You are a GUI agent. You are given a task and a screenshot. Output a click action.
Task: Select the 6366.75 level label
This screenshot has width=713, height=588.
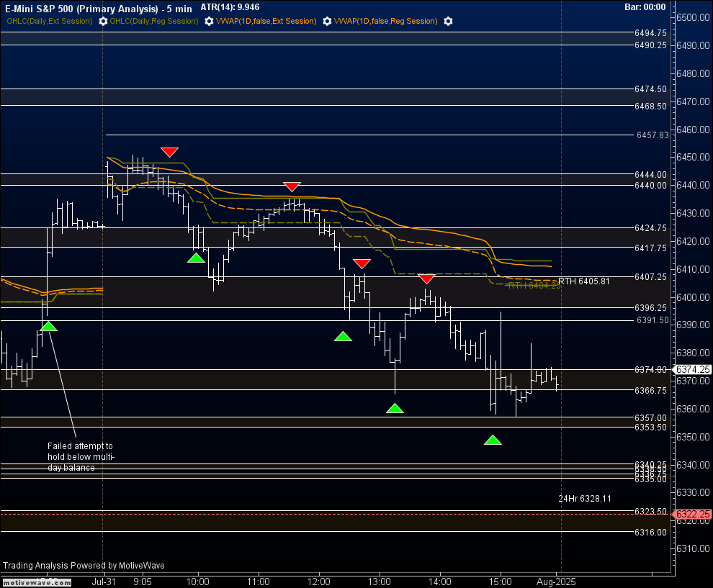click(x=650, y=391)
